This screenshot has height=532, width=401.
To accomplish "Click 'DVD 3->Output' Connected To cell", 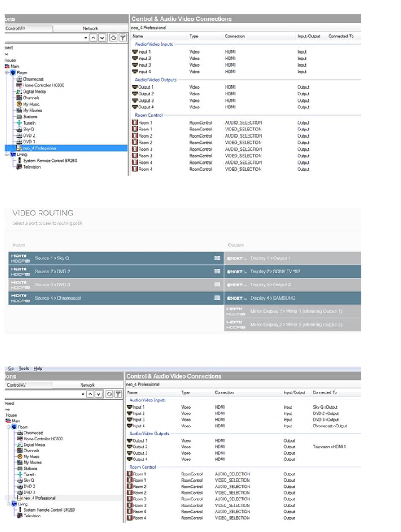I will coord(326,420).
